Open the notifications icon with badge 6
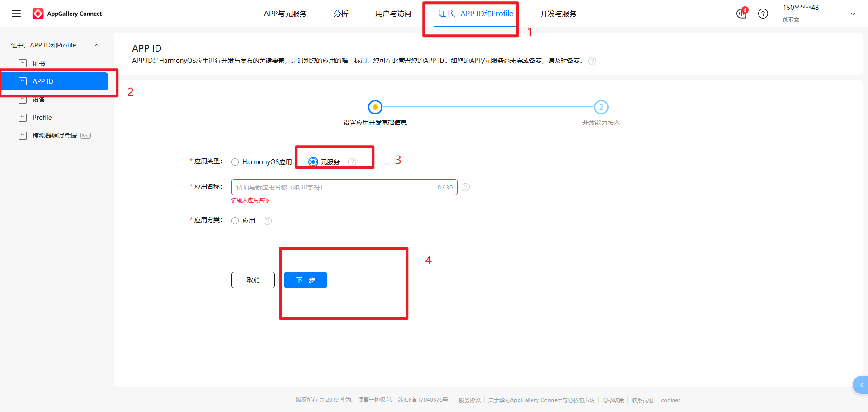The image size is (868, 412). click(741, 14)
